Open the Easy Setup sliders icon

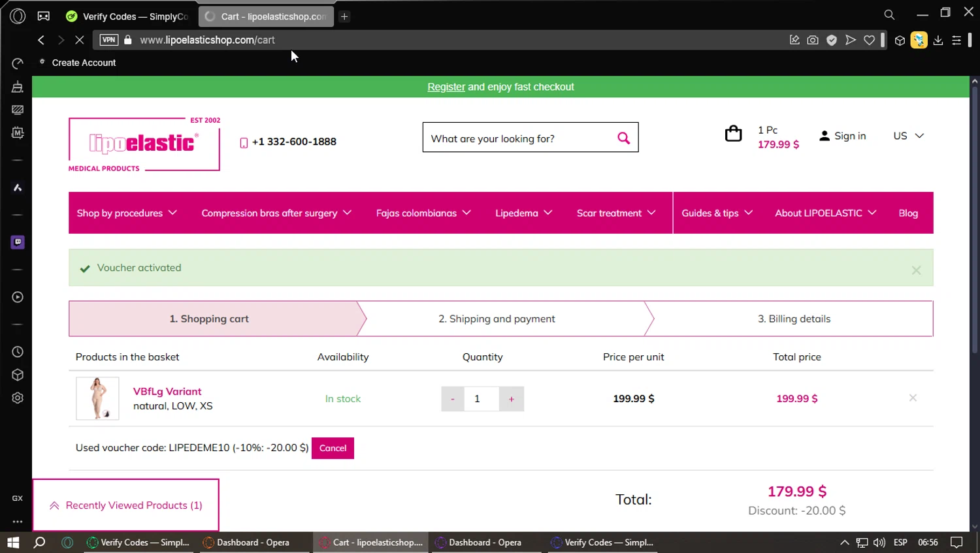coord(956,40)
